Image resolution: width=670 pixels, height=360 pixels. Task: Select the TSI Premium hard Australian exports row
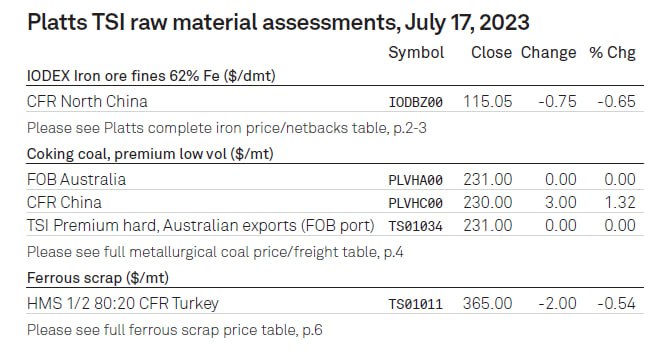335,225
